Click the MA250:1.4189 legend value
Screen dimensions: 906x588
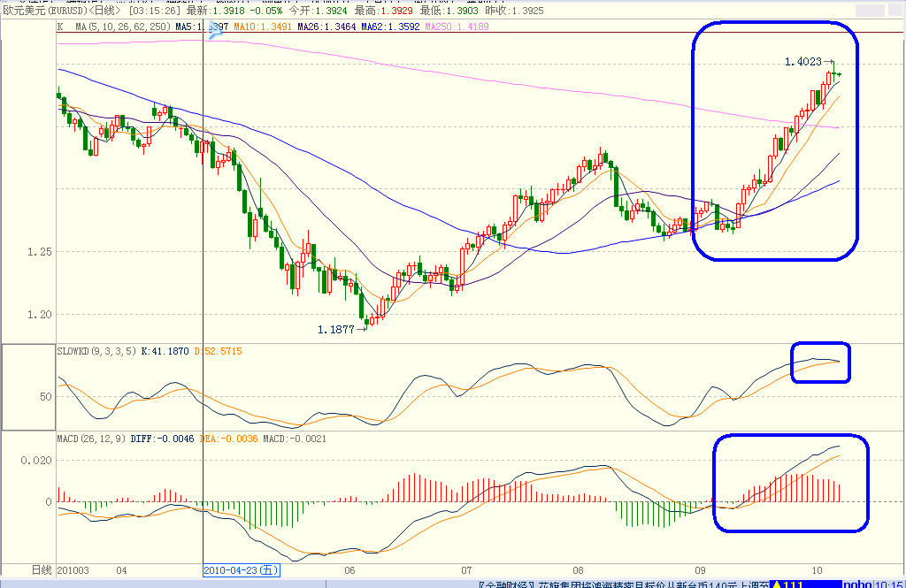point(457,27)
